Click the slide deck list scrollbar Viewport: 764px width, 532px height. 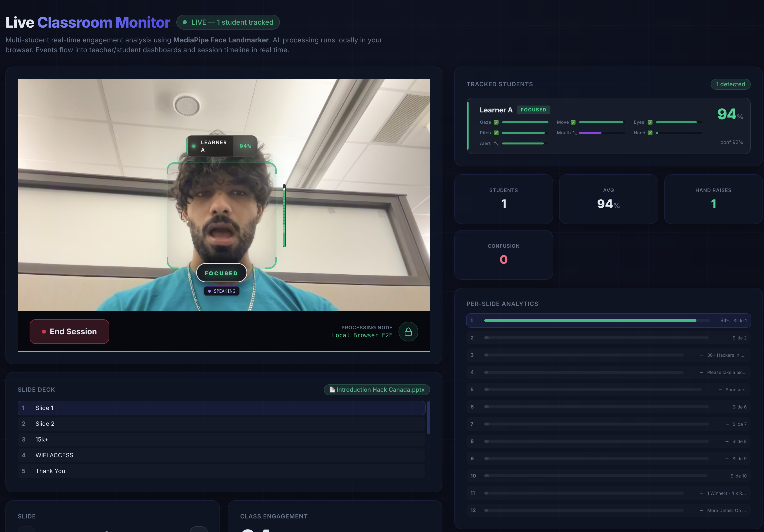pos(429,418)
